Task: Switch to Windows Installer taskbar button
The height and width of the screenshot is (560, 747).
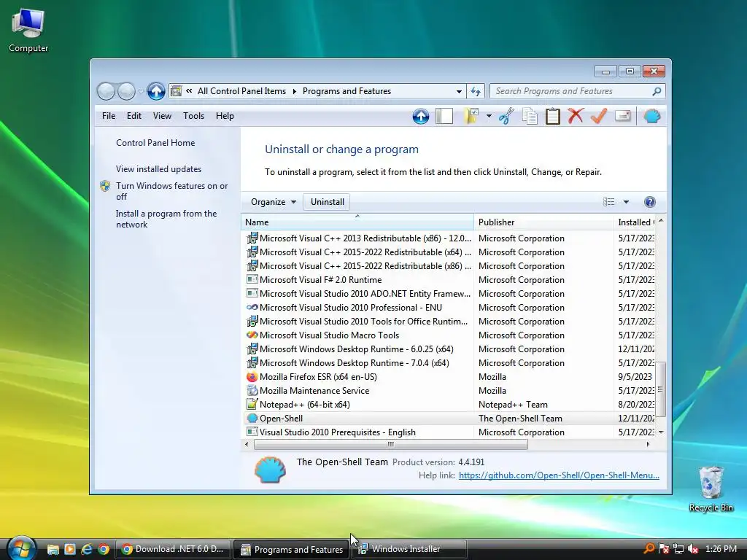Action: (x=410, y=549)
